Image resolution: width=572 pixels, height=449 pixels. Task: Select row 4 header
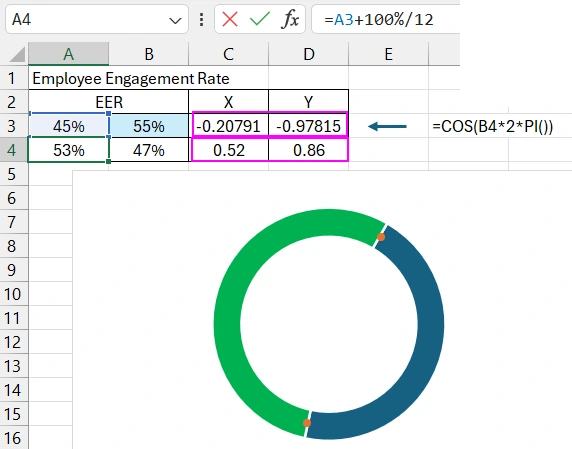[13, 150]
